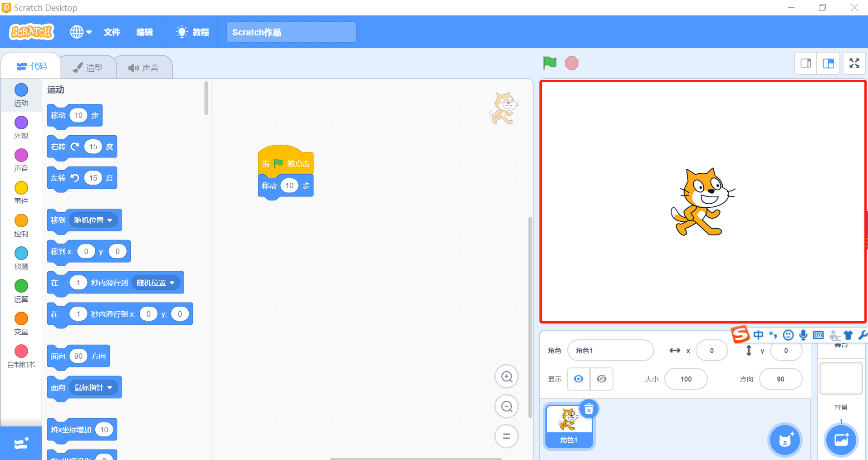The width and height of the screenshot is (868, 460).
Task: Expand the 鼠标指针 dropdown in the 面向 block
Action: click(109, 388)
